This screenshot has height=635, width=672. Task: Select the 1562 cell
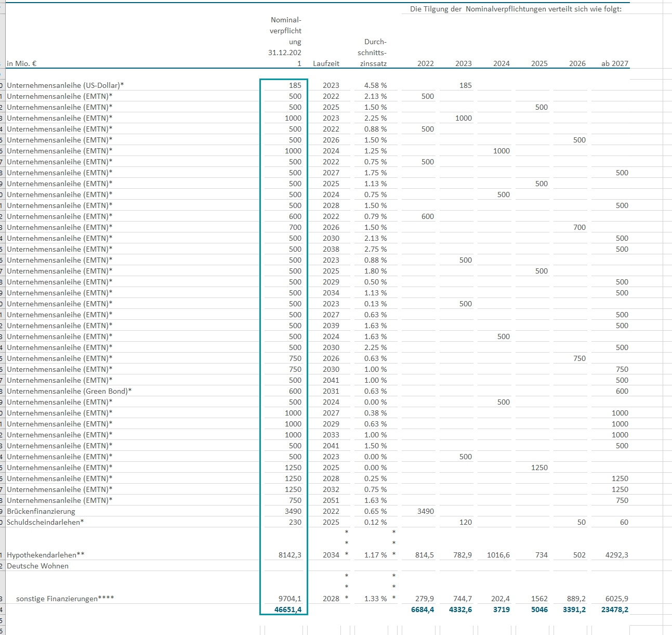[x=539, y=599]
